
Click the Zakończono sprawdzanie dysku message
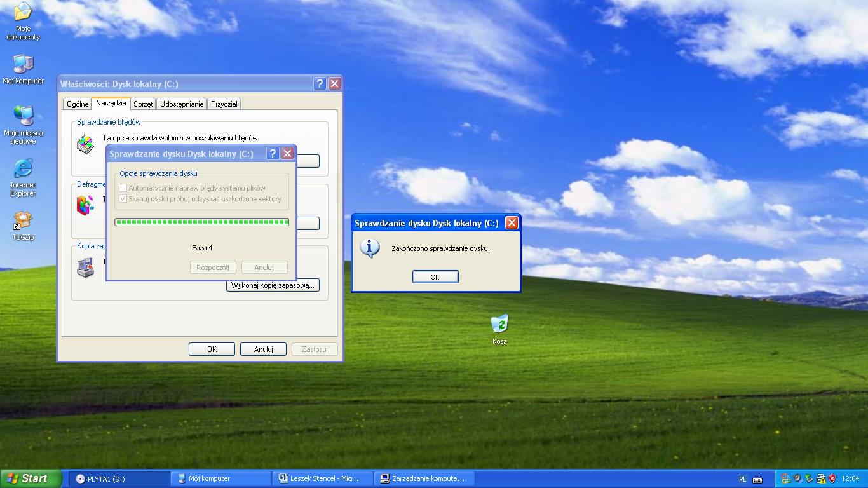(x=441, y=248)
